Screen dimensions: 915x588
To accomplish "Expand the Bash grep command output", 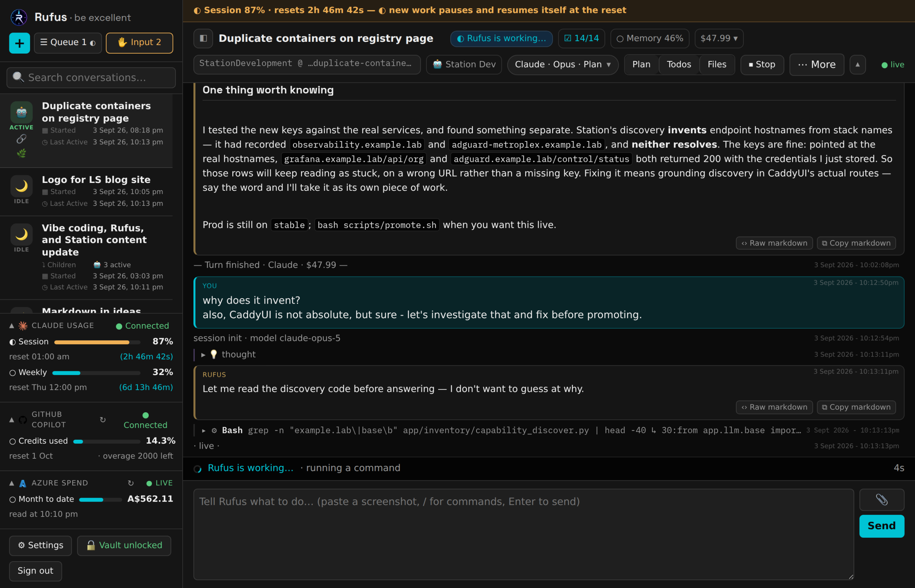I will 204,430.
